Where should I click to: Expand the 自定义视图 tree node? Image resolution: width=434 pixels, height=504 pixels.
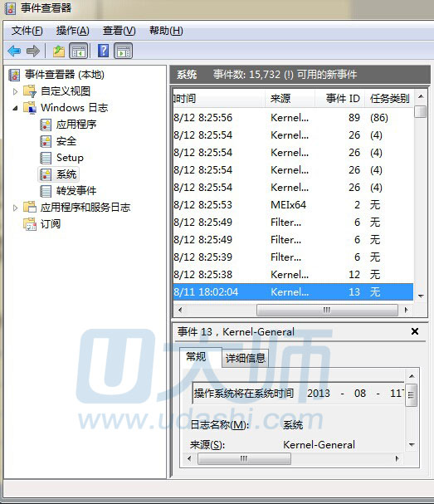(x=15, y=91)
